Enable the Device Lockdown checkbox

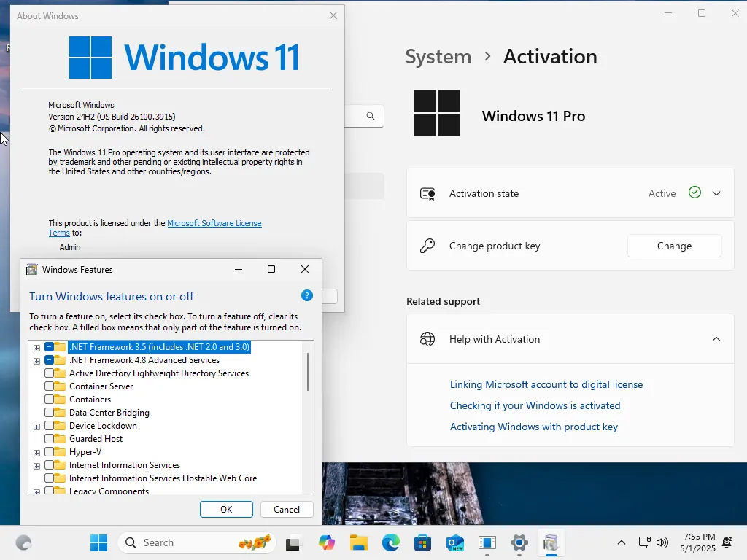pyautogui.click(x=49, y=425)
